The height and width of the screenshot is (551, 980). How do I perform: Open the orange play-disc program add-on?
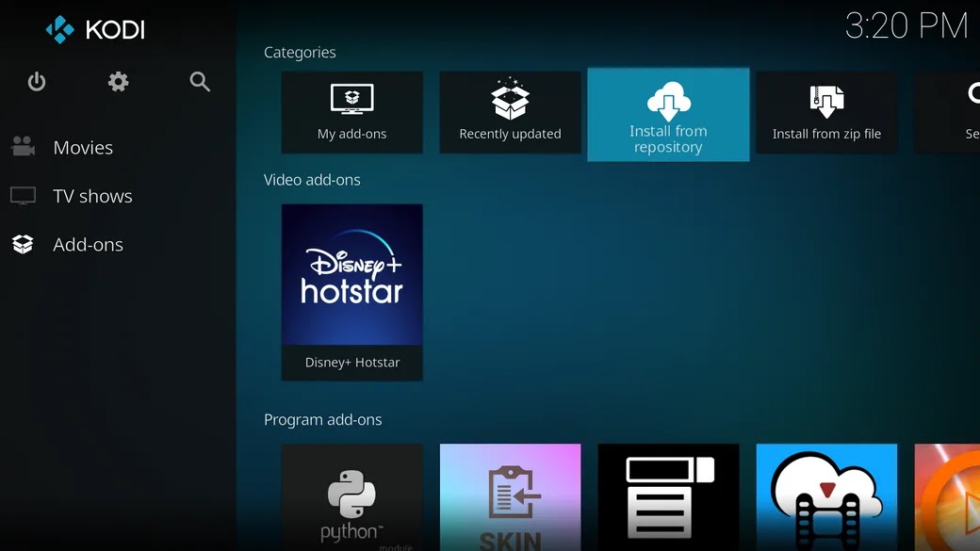pyautogui.click(x=948, y=497)
